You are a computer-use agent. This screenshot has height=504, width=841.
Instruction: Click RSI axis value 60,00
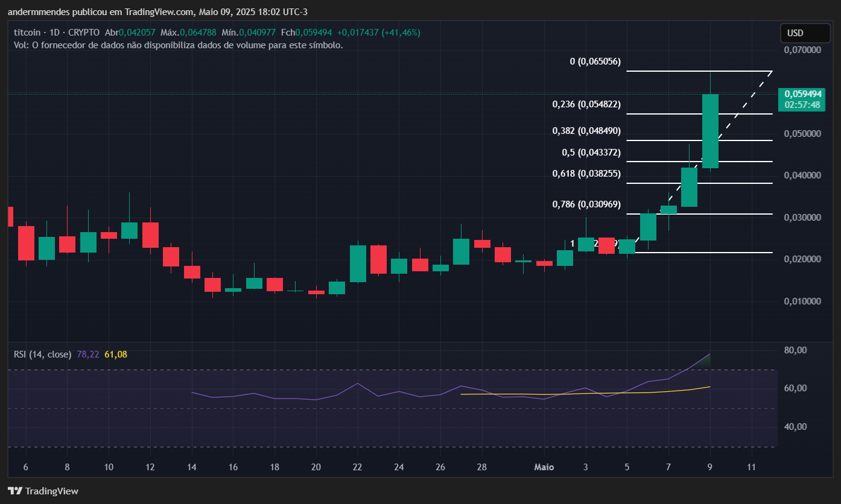pos(796,388)
